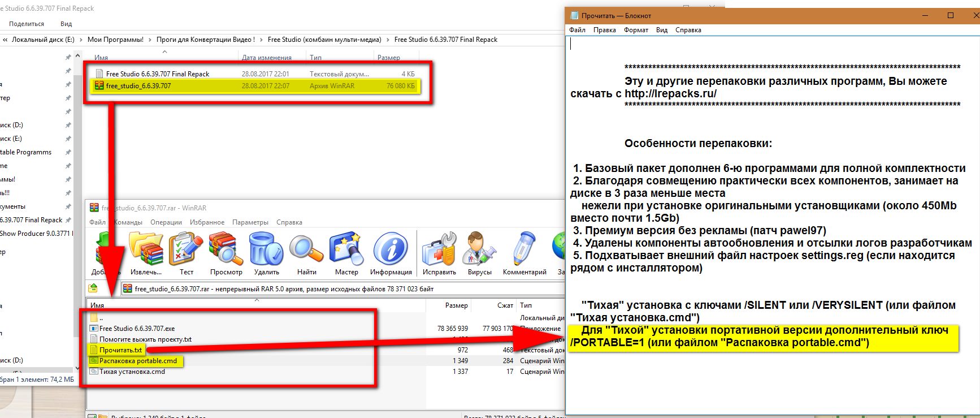Select Тихая установка.cmd in WinRAR archive

coord(132,372)
